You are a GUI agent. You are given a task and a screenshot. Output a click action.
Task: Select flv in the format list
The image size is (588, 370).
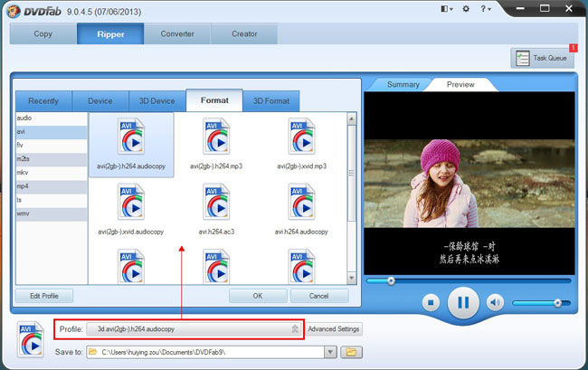pos(52,146)
